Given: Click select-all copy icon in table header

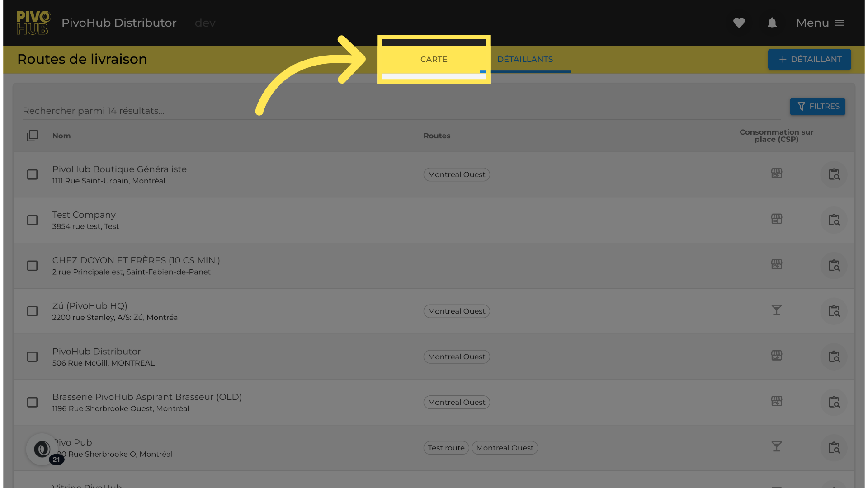Looking at the screenshot, I should point(32,136).
